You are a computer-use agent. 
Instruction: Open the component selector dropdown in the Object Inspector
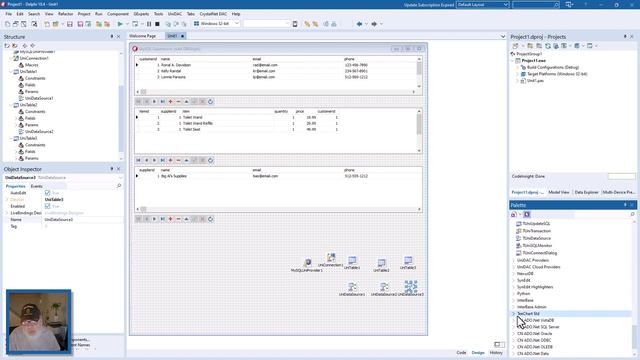pyautogui.click(x=120, y=178)
